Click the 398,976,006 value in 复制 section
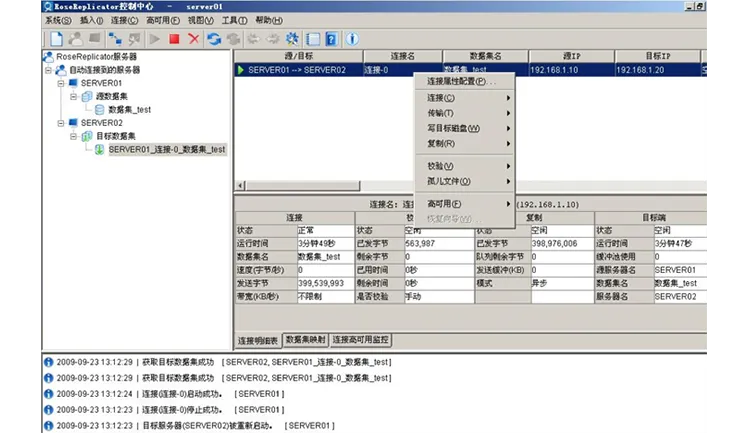This screenshot has width=749, height=433. pyautogui.click(x=562, y=244)
